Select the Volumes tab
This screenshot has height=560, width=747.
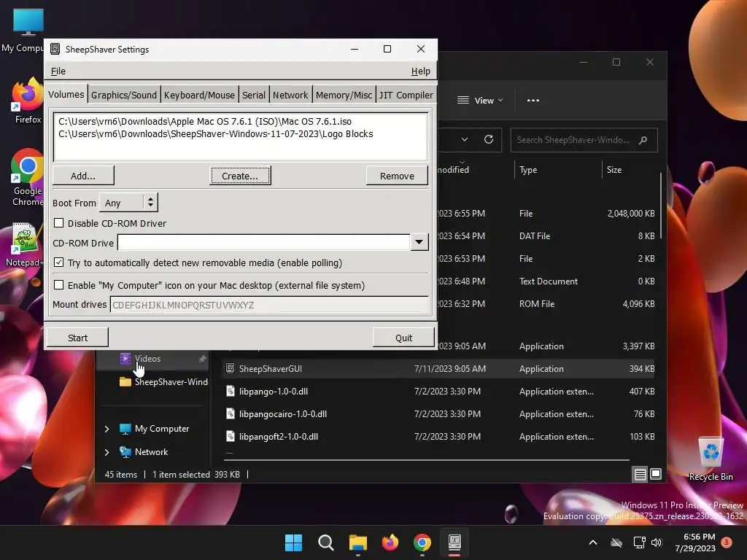coord(66,94)
